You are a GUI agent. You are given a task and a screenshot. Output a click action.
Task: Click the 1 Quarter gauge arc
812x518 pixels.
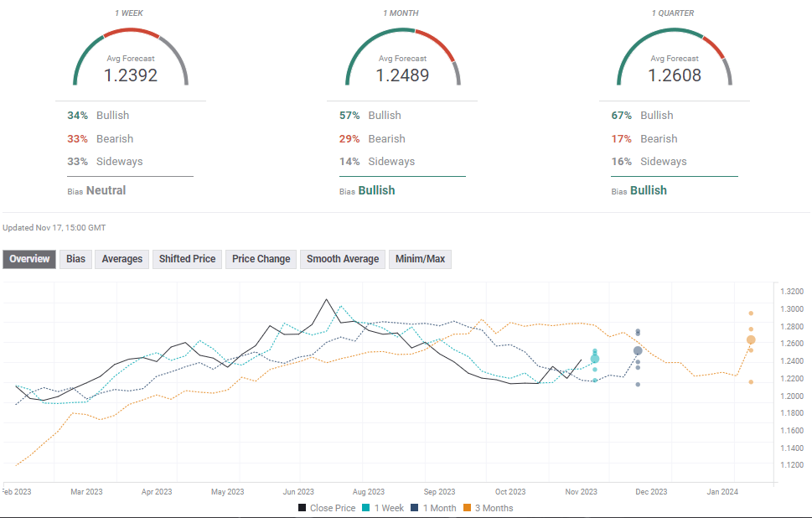[x=675, y=33]
